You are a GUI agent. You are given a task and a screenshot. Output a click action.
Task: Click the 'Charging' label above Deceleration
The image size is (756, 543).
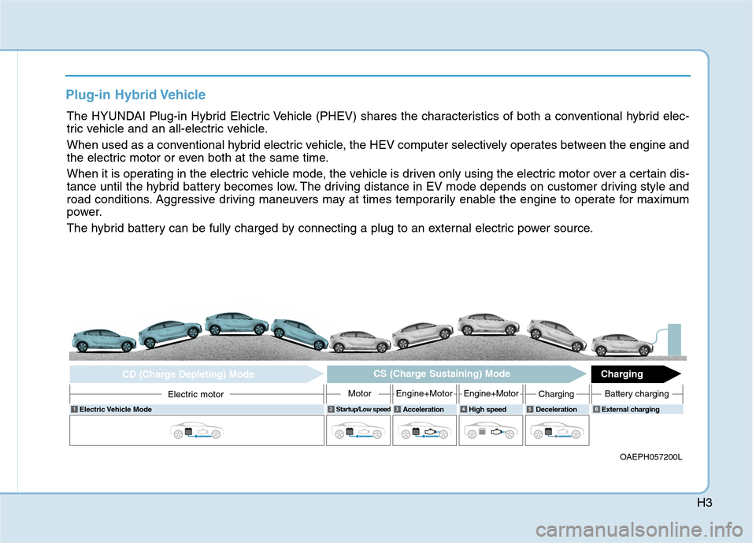556,394
